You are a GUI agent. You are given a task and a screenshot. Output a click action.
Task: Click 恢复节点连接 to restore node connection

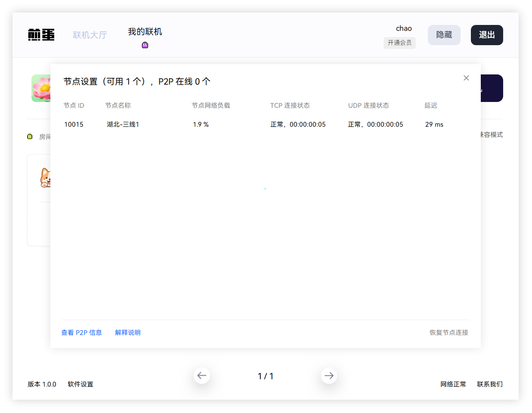tap(448, 332)
